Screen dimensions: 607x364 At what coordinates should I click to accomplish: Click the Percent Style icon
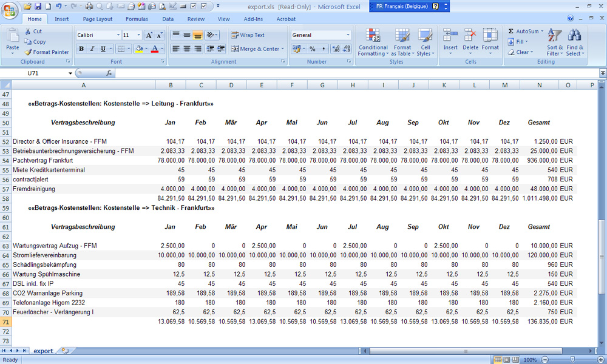[312, 49]
